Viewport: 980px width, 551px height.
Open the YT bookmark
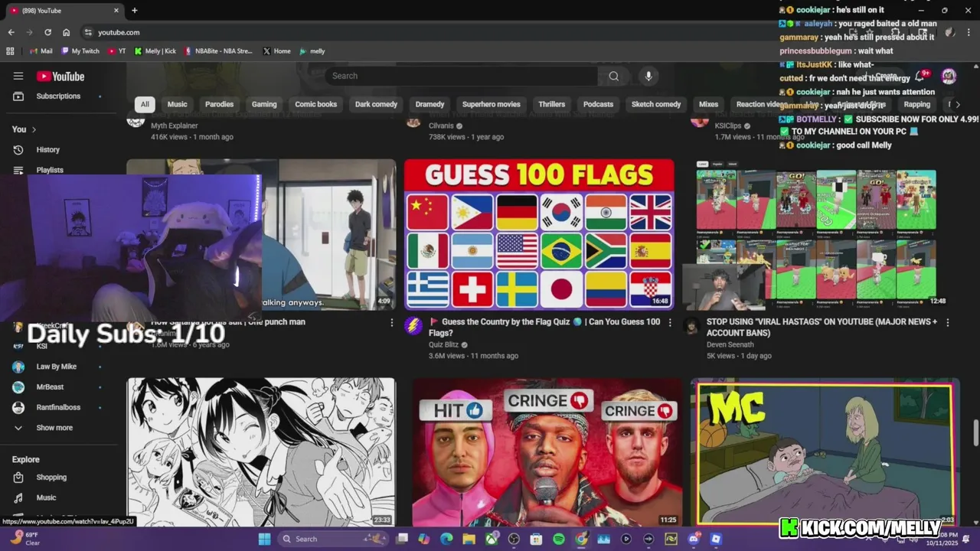point(117,51)
